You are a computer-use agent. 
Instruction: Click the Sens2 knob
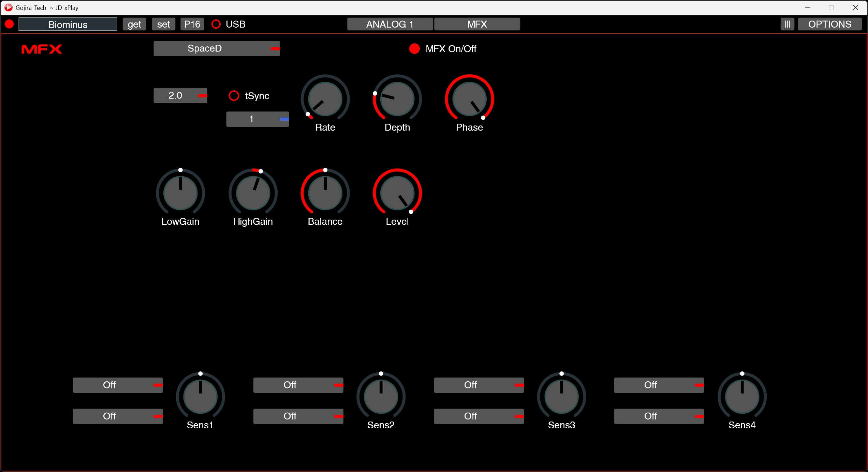(381, 397)
